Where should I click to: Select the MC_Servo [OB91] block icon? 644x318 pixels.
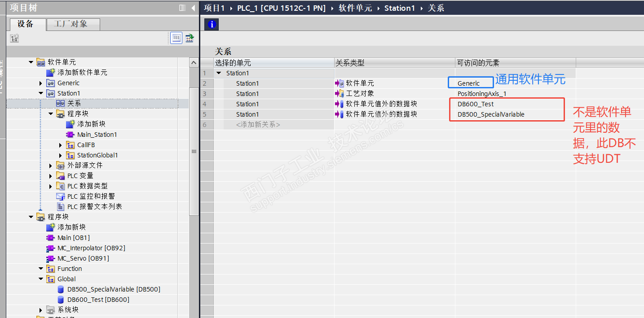pos(50,258)
